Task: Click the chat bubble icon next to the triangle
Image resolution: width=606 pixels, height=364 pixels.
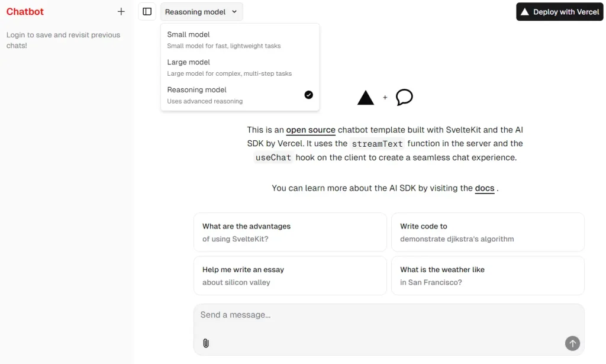Action: pyautogui.click(x=404, y=96)
